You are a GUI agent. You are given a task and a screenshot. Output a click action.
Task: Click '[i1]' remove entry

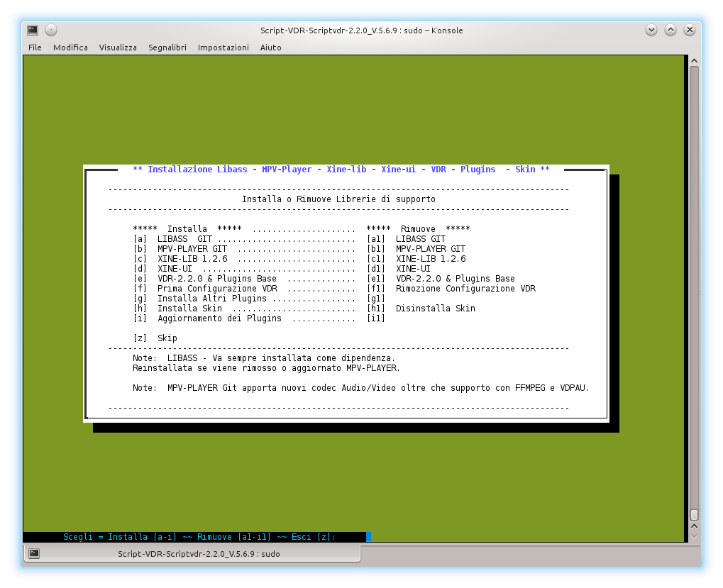pyautogui.click(x=376, y=318)
